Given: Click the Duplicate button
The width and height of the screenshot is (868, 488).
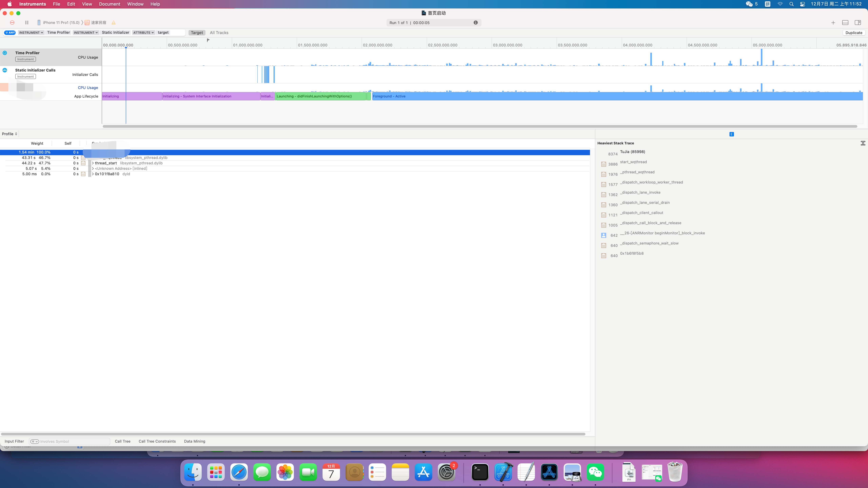Looking at the screenshot, I should click(x=854, y=33).
